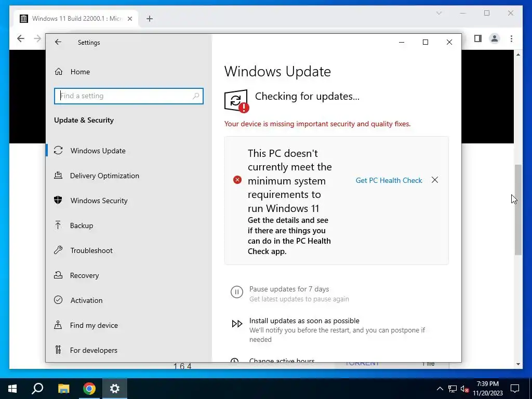This screenshot has width=532, height=399.
Task: Close the Windows 11 Build Chrome tab
Action: pos(129,19)
